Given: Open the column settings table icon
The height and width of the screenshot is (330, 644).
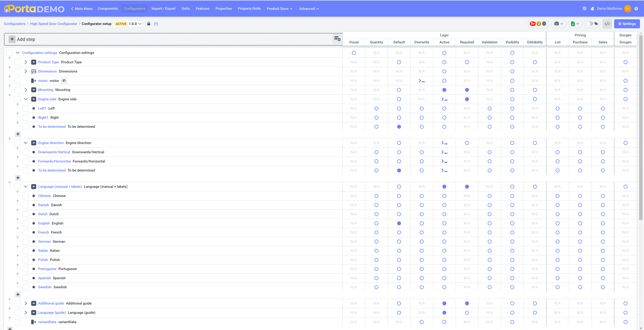Looking at the screenshot, I should [337, 39].
